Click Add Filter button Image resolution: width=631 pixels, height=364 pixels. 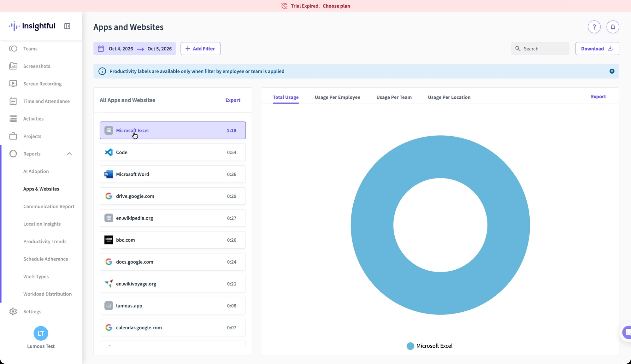200,49
